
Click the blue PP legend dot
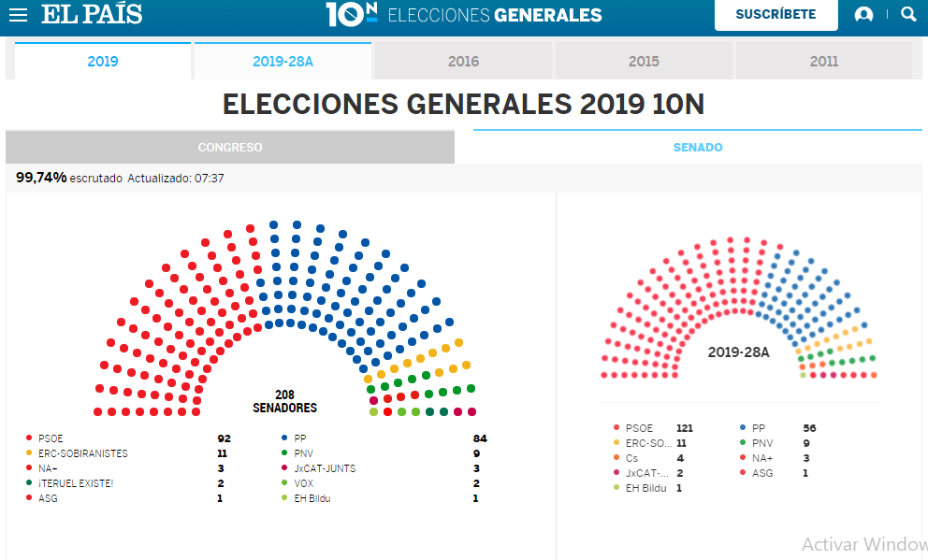(x=283, y=438)
